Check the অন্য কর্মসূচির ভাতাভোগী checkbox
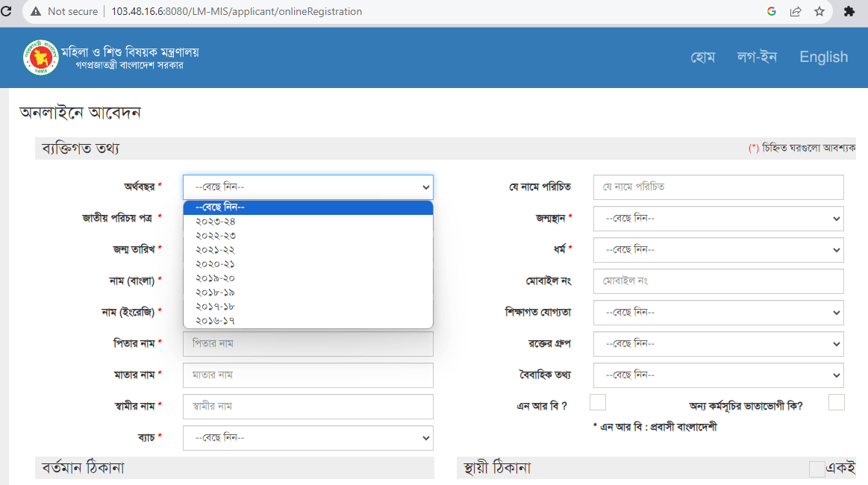Screen dimensions: 868x485 click(x=836, y=403)
